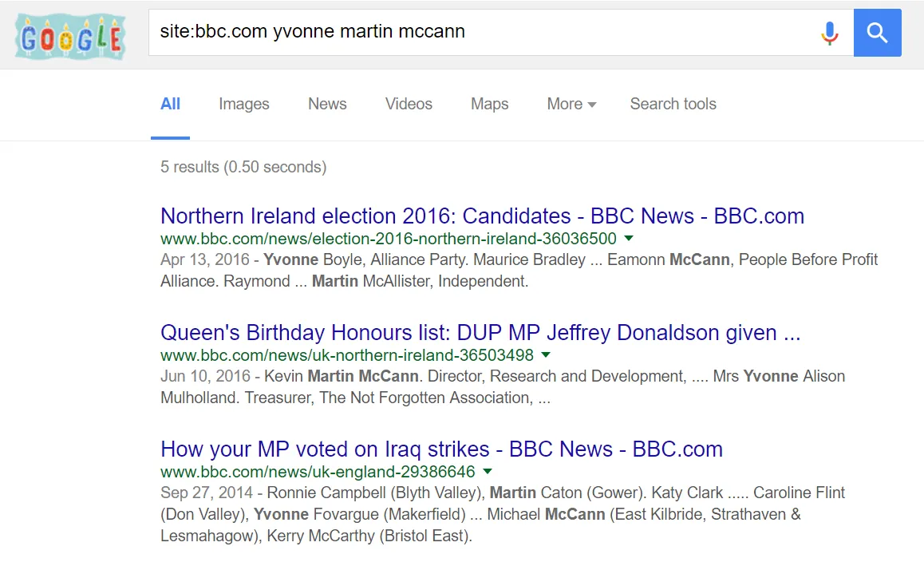Viewport: 924px width, 570px height.
Task: Click the www.bbc.com/news/uk-northern-ireland-36503498 URL text
Action: 347,355
